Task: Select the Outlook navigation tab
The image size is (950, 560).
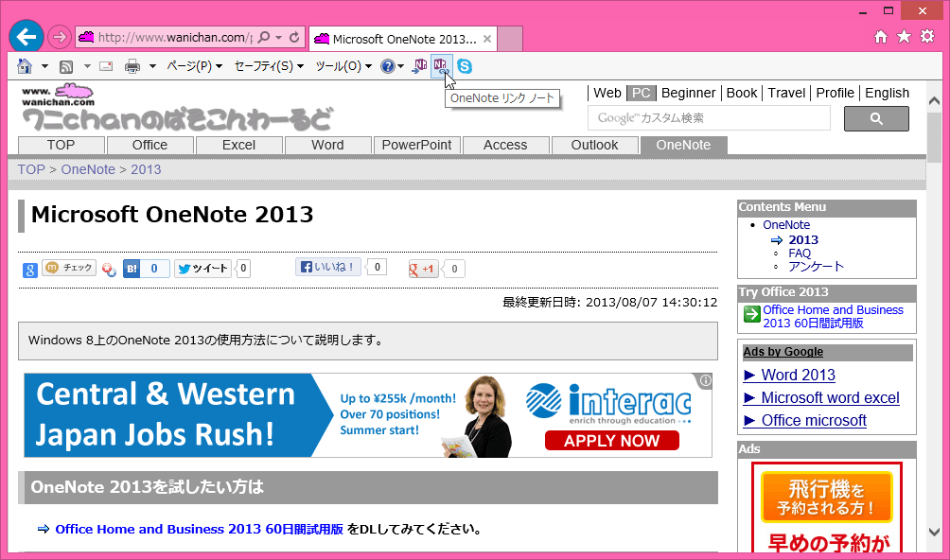Action: [x=594, y=146]
